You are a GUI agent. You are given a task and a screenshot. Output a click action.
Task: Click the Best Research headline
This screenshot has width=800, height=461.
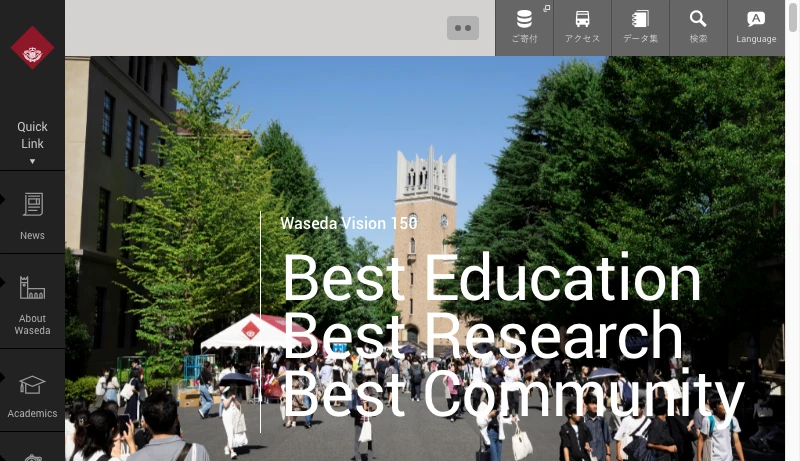[483, 336]
